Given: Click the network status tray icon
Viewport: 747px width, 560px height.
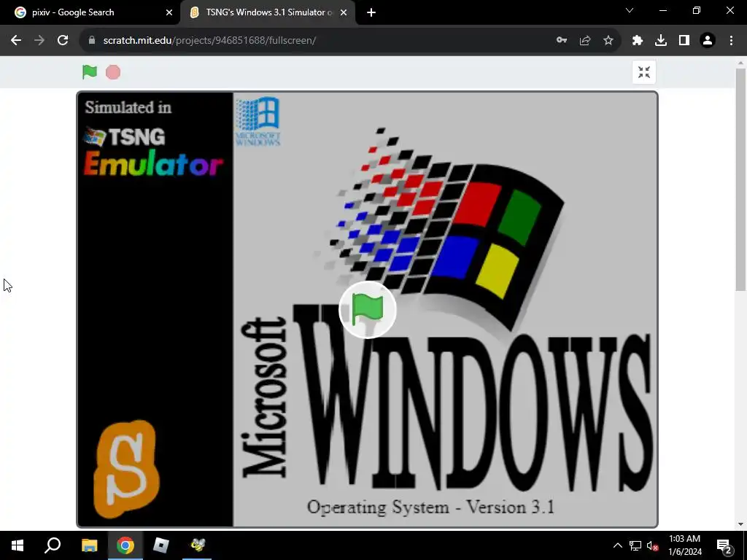Looking at the screenshot, I should point(635,545).
